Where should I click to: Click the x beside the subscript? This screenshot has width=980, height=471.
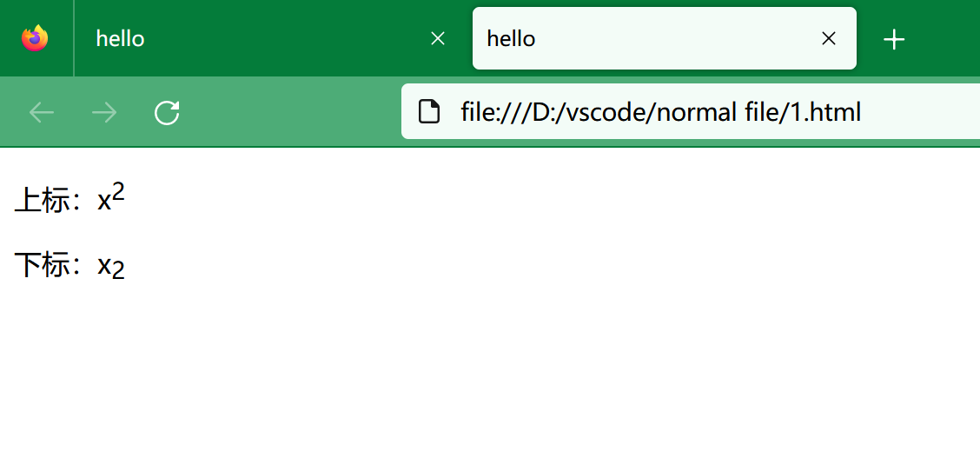[104, 265]
